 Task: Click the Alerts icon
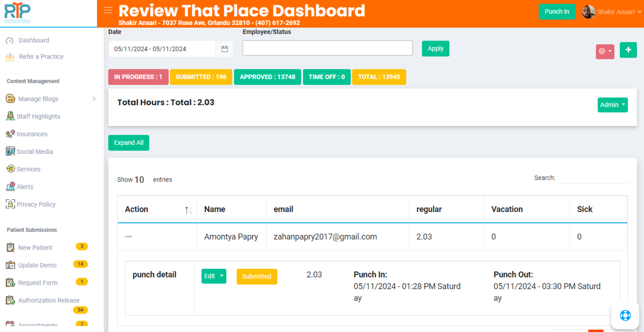10,186
